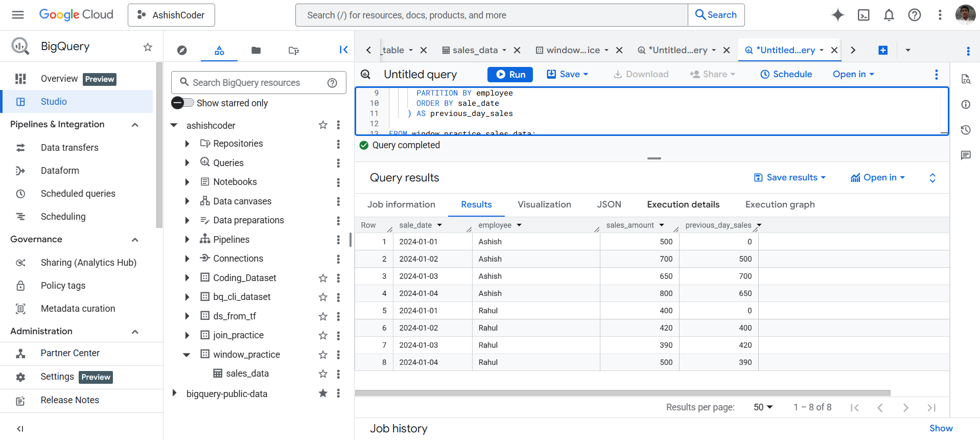The image size is (980, 440).
Task: Collapse the left navigation panel arrow
Action: pos(20,429)
